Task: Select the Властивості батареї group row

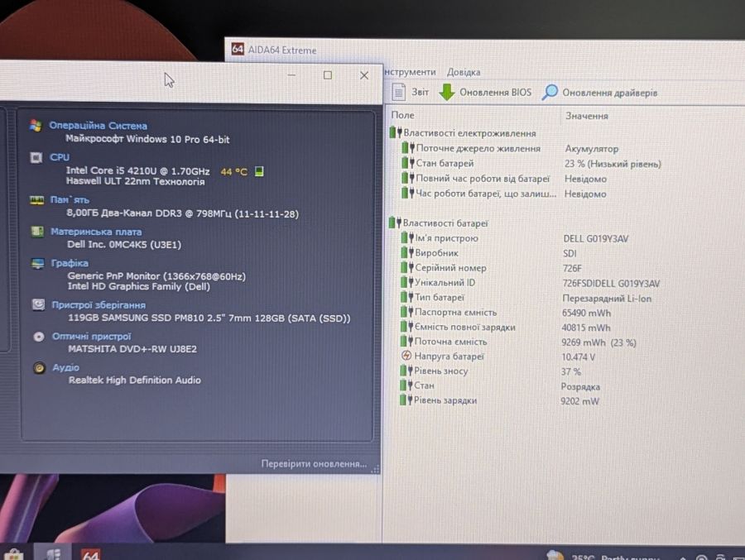Action: click(439, 223)
